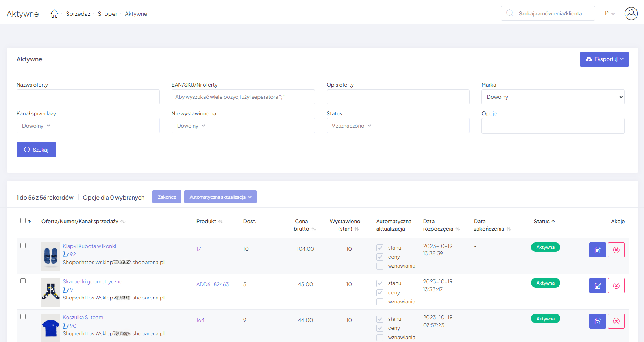Focus the Nazwa oferty input field
This screenshot has width=644, height=342.
point(88,97)
